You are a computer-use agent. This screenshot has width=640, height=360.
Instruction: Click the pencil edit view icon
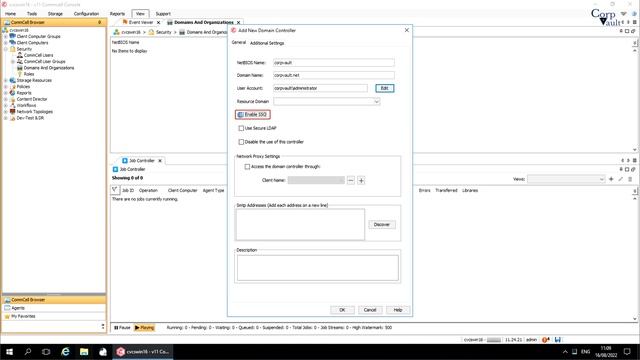pos(620,179)
